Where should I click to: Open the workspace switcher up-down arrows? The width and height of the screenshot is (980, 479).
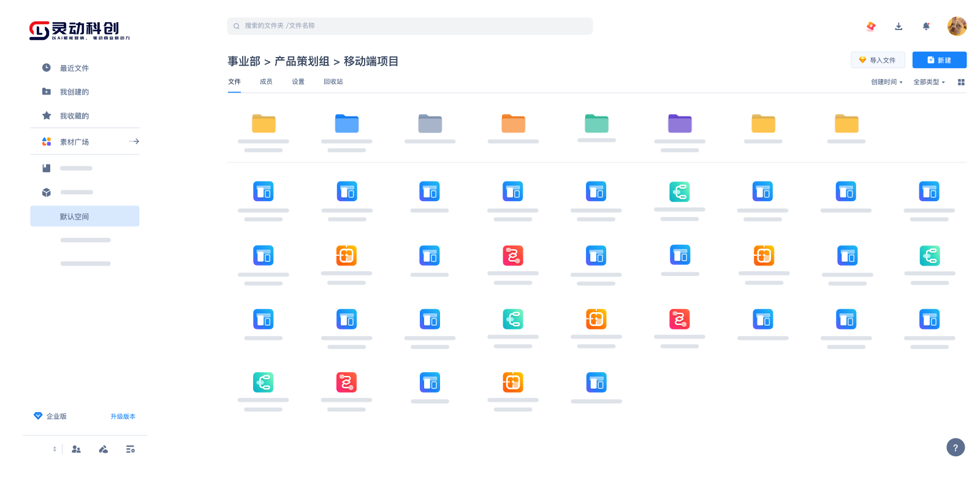point(55,450)
